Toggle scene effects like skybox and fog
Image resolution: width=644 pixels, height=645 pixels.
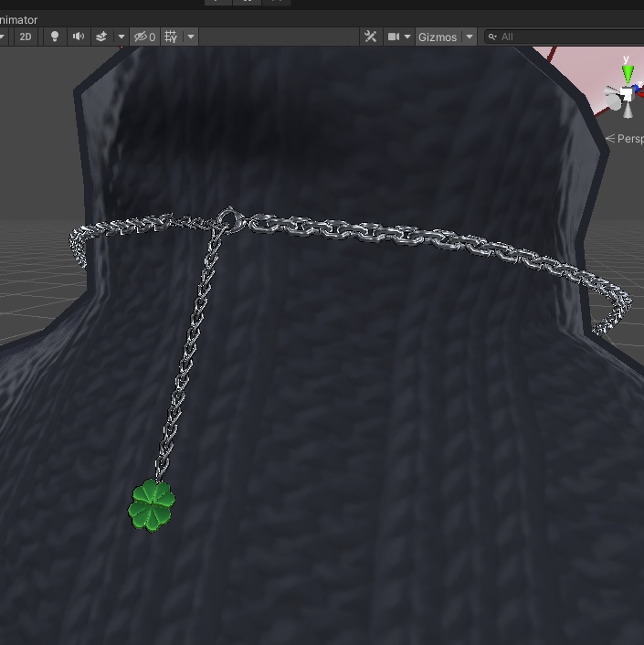101,37
